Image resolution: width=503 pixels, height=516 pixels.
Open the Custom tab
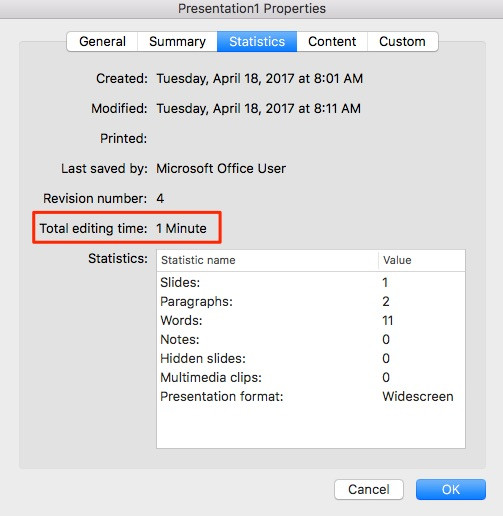point(403,42)
